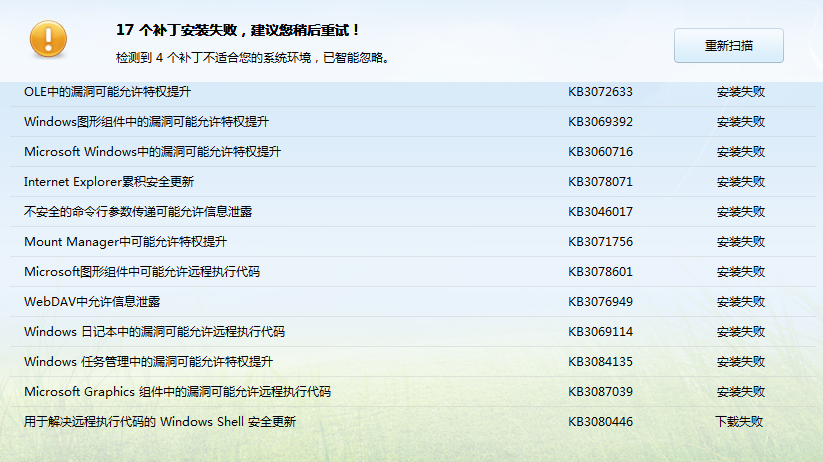Click patch number KB3080446
823x462 pixels.
(x=600, y=421)
